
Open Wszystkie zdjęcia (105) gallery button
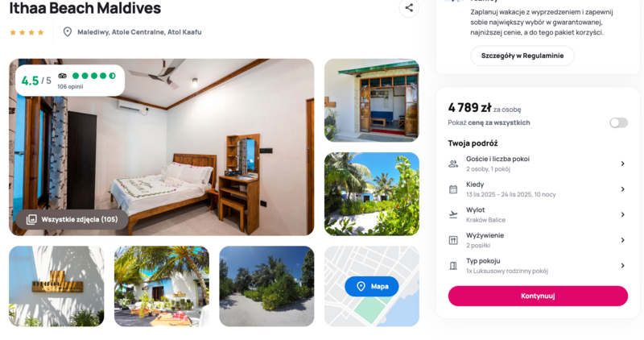coord(72,219)
